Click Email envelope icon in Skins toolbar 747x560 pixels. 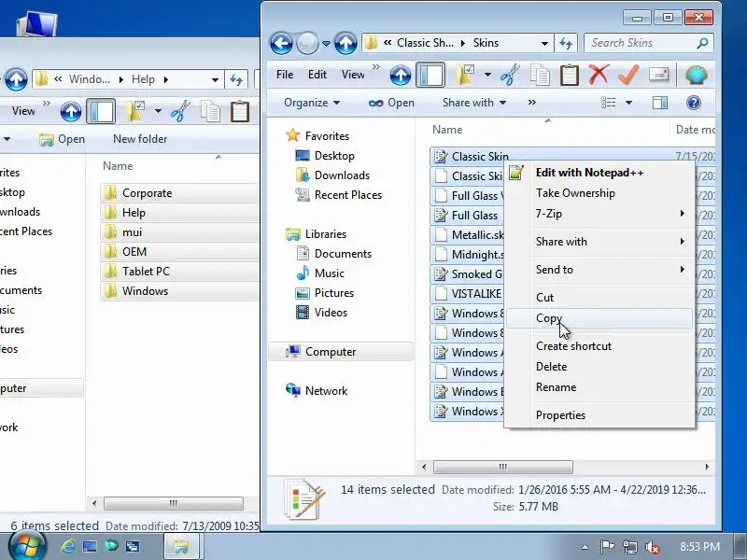click(659, 75)
